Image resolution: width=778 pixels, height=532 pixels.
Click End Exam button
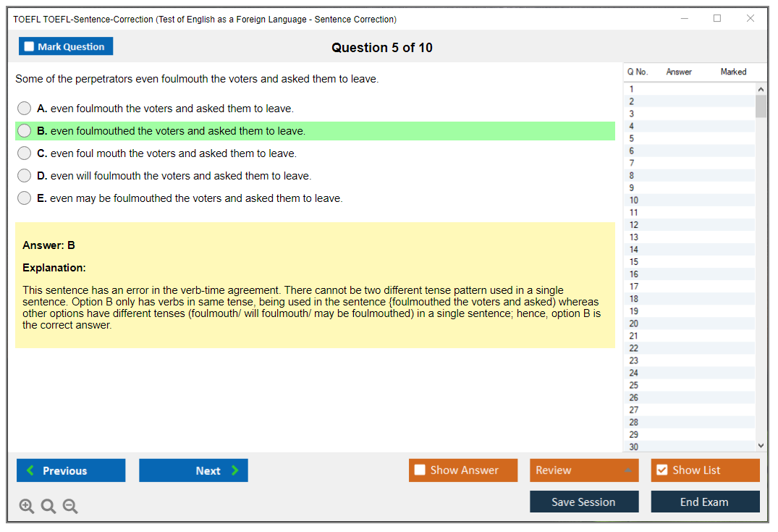point(705,502)
